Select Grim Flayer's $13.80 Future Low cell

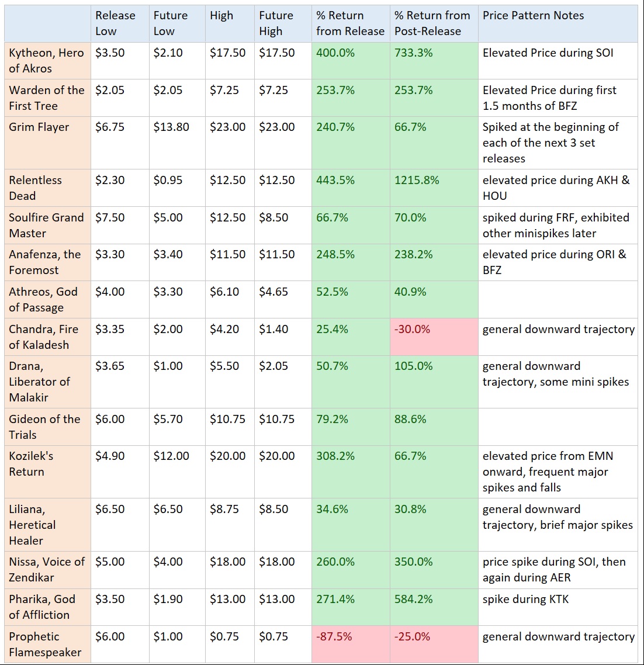(171, 127)
